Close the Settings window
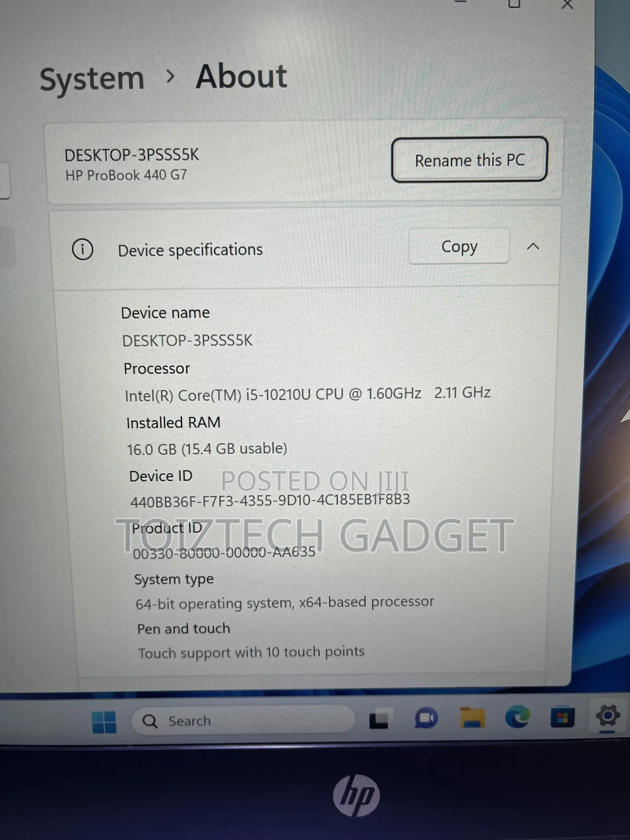The height and width of the screenshot is (840, 630). click(x=567, y=5)
